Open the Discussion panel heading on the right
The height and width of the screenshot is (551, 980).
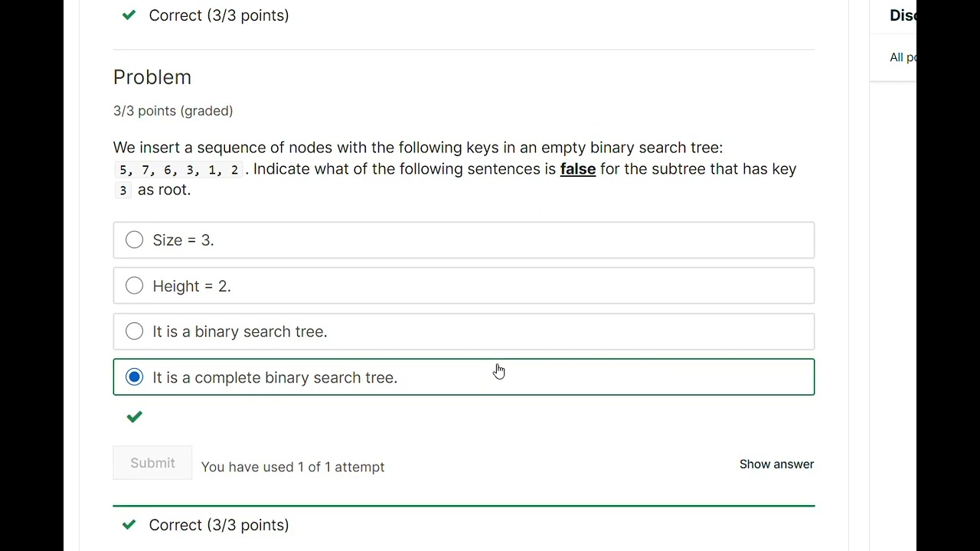coord(903,15)
